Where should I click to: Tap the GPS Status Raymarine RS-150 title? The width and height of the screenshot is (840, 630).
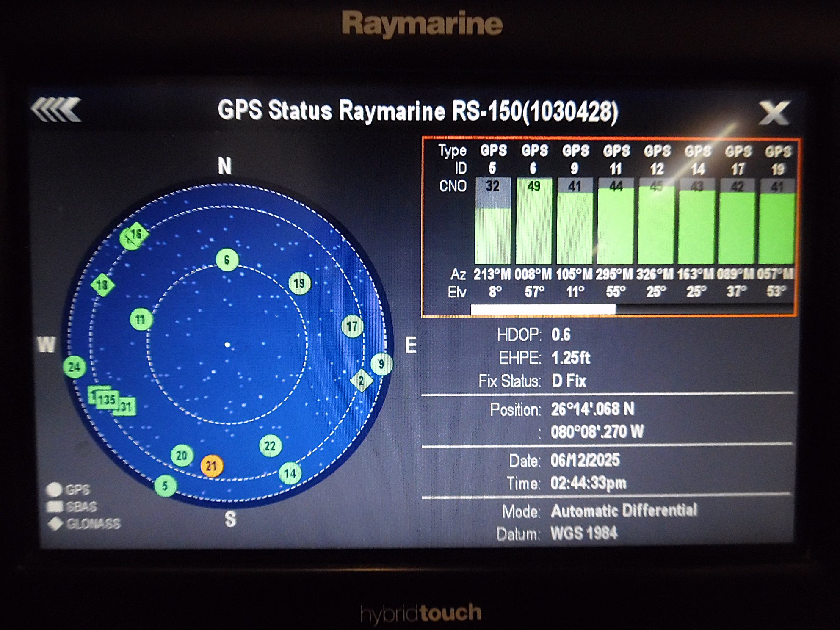(x=418, y=111)
